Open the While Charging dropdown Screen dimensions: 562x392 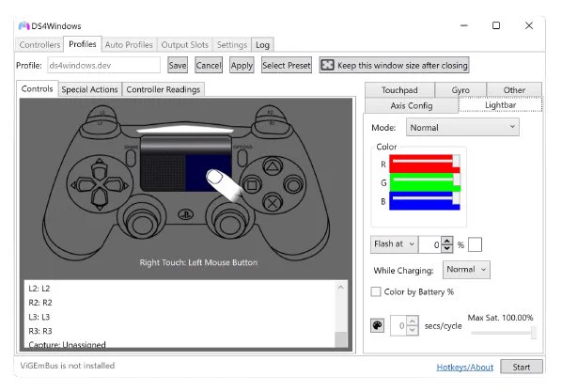466,270
